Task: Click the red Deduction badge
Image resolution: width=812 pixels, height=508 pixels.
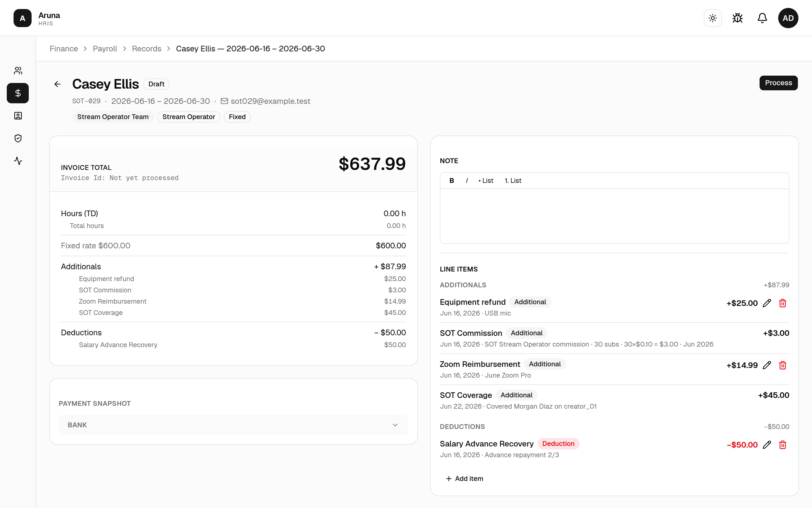Action: click(558, 443)
